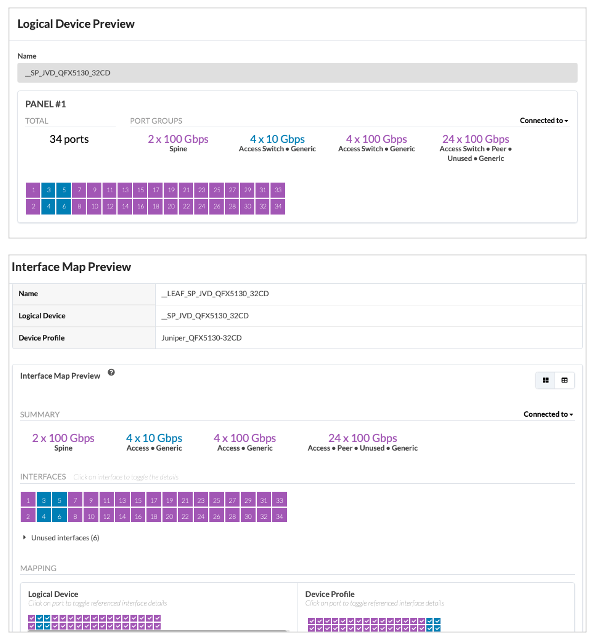Click the PANEL #1 heading
The height and width of the screenshot is (640, 596).
click(46, 104)
